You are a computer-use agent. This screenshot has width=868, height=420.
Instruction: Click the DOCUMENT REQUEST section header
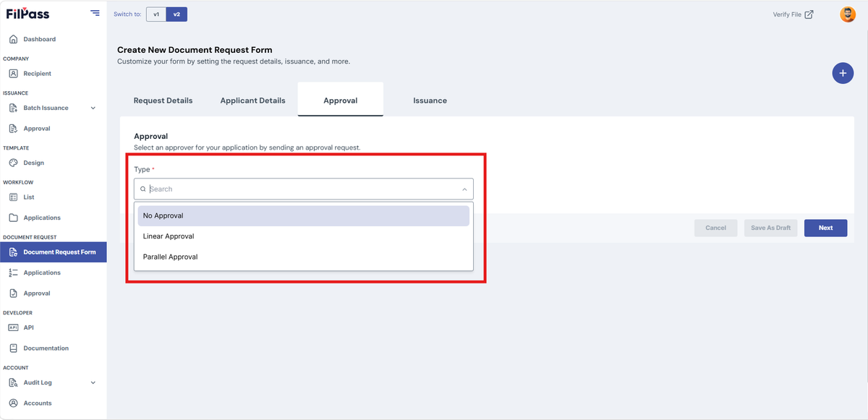click(30, 237)
